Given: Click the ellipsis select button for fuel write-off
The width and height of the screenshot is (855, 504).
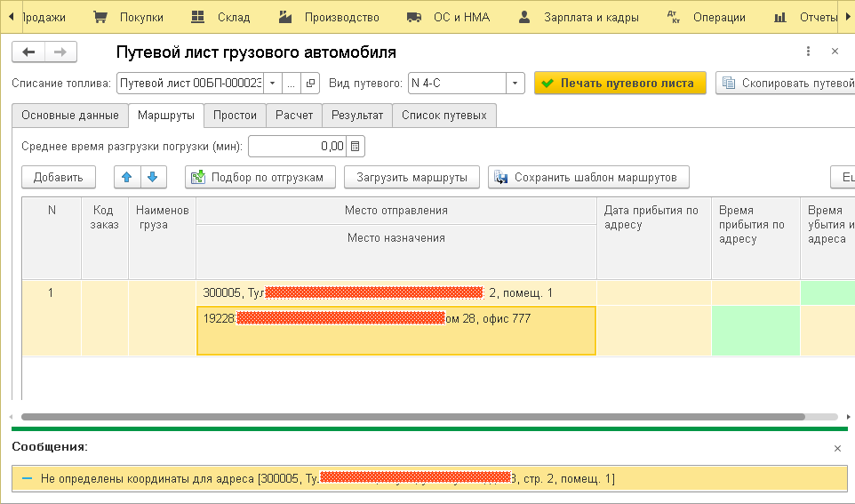Looking at the screenshot, I should pos(292,84).
